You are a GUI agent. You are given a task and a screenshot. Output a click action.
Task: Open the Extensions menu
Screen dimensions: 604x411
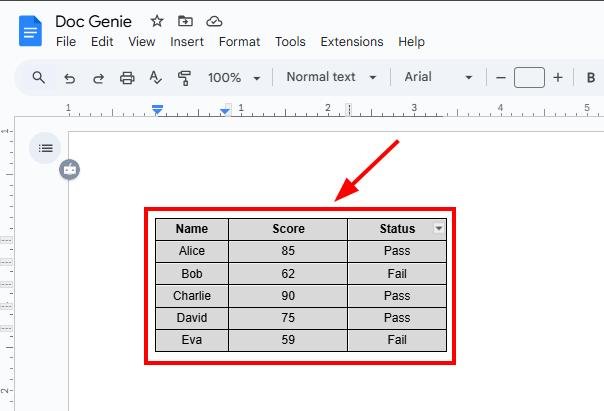point(352,42)
